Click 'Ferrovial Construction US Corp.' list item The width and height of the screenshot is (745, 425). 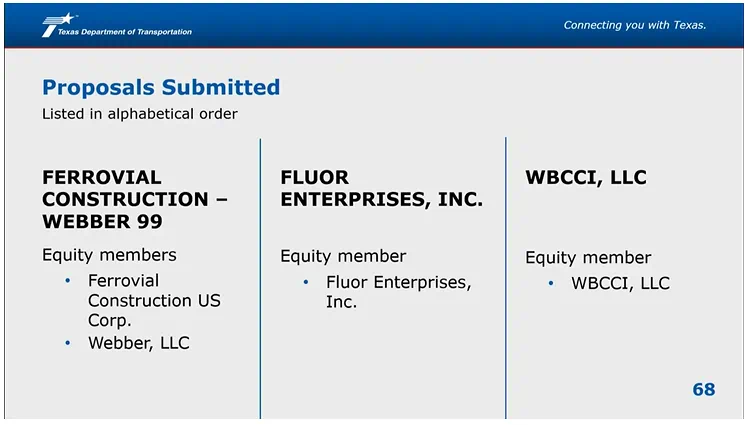154,300
